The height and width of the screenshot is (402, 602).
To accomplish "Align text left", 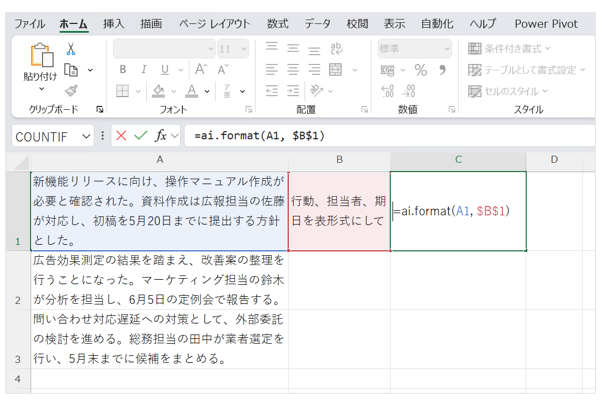I will pos(272,69).
